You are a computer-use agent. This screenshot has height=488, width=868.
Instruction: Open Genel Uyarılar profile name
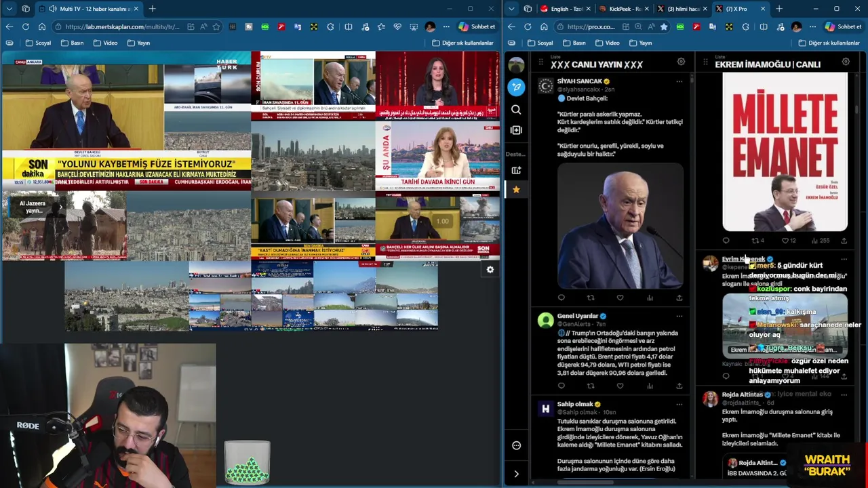[x=578, y=316]
